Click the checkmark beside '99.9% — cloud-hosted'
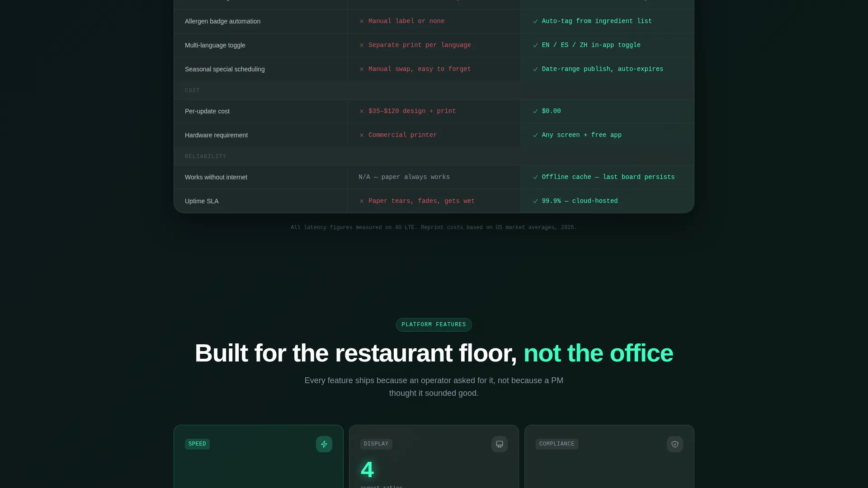Viewport: 868px width, 488px height. click(x=535, y=201)
